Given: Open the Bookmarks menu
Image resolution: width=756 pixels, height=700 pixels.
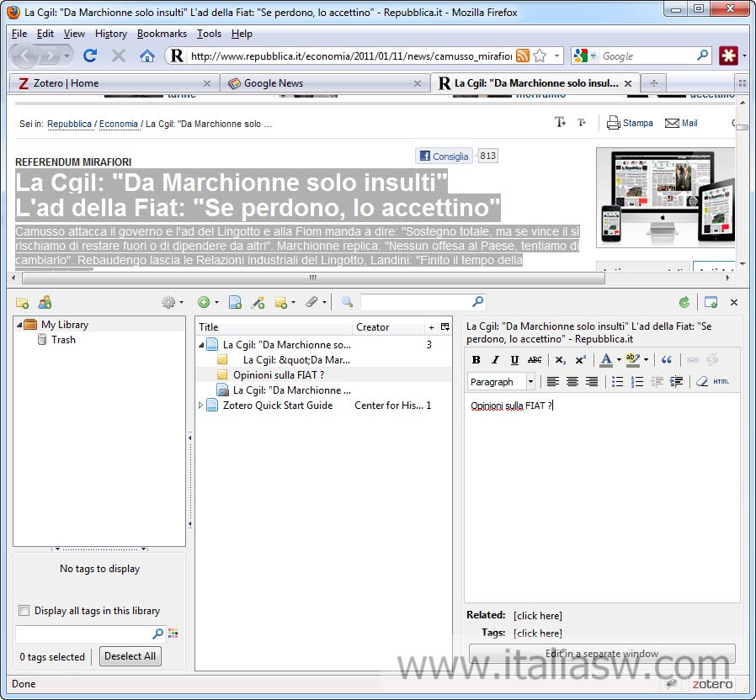Looking at the screenshot, I should click(x=162, y=34).
